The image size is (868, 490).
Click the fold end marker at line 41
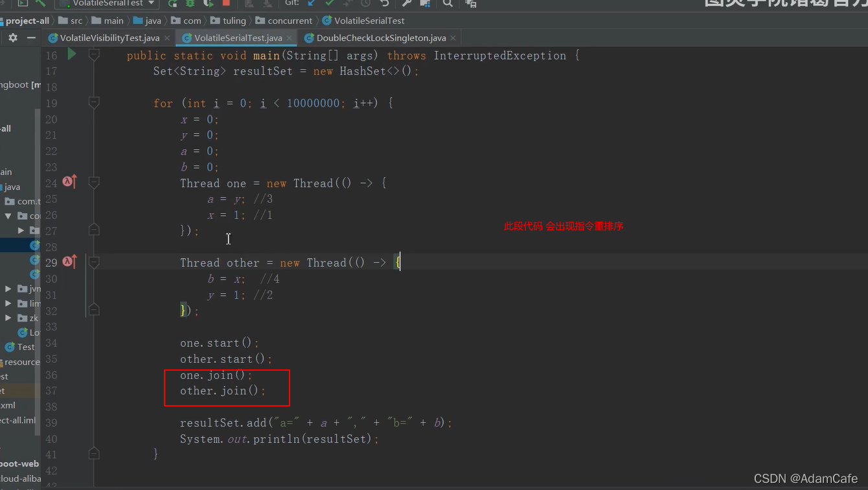pos(94,454)
